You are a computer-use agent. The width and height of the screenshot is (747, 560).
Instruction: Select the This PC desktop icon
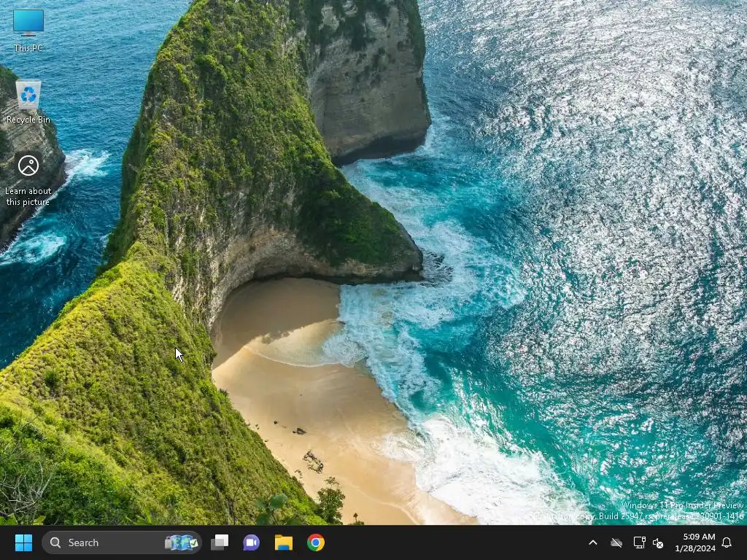28,30
